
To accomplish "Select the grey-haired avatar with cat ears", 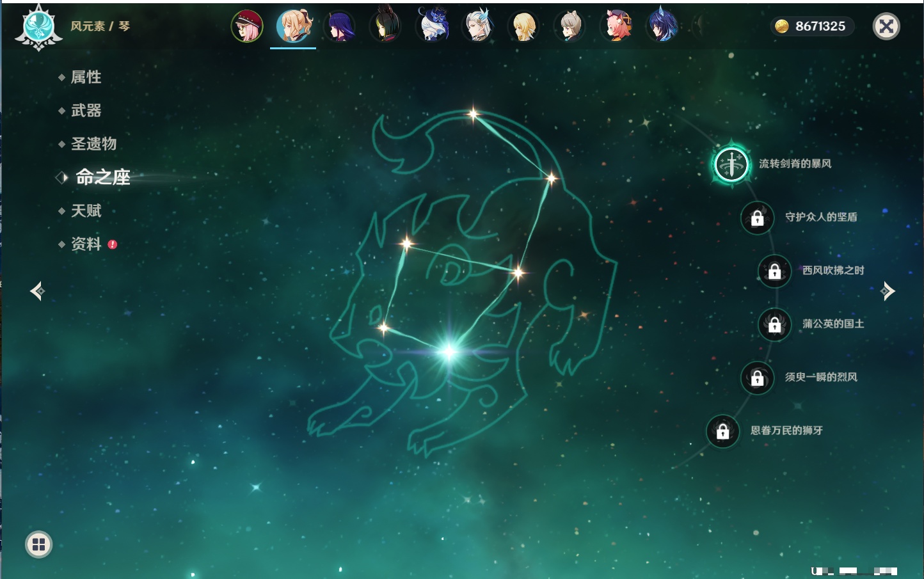I will 570,26.
